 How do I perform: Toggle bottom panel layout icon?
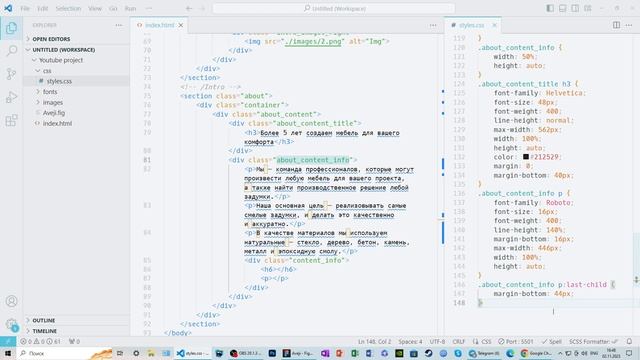point(562,8)
